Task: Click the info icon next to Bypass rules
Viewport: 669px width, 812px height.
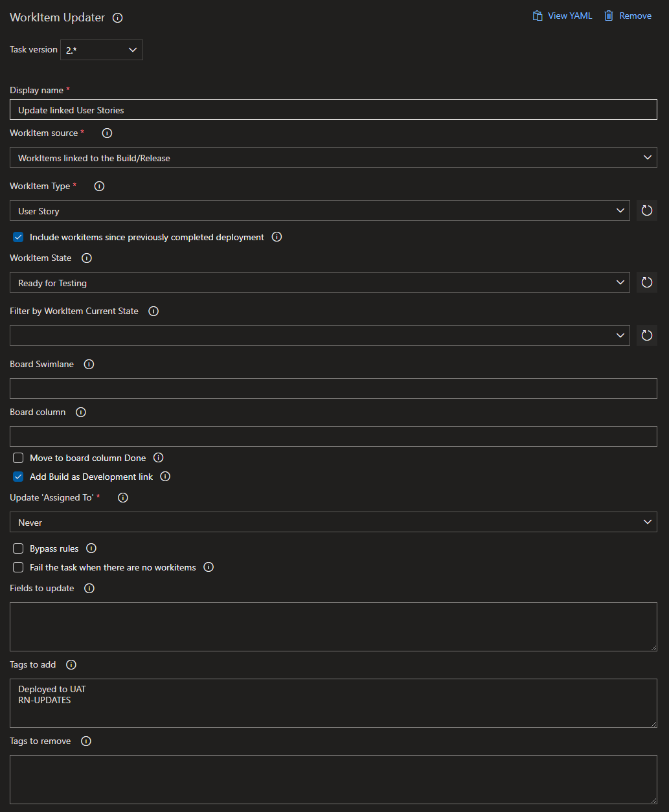Action: [x=91, y=548]
